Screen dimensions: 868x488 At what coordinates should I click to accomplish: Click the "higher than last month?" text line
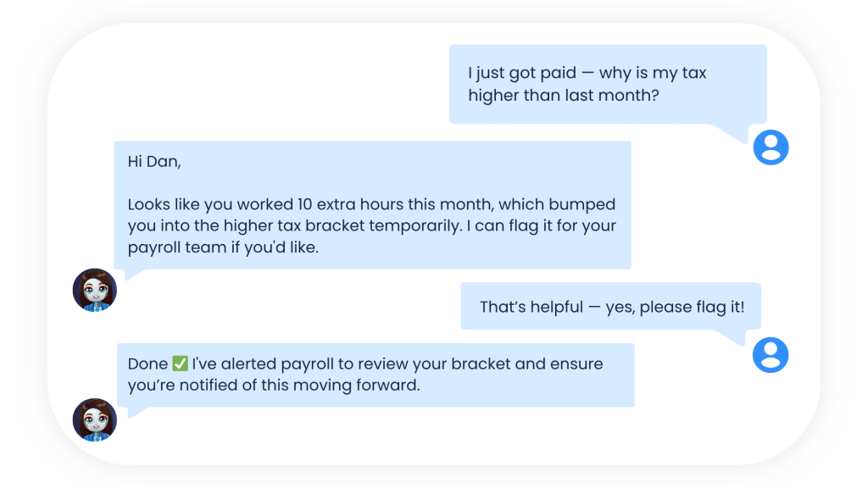pos(563,96)
